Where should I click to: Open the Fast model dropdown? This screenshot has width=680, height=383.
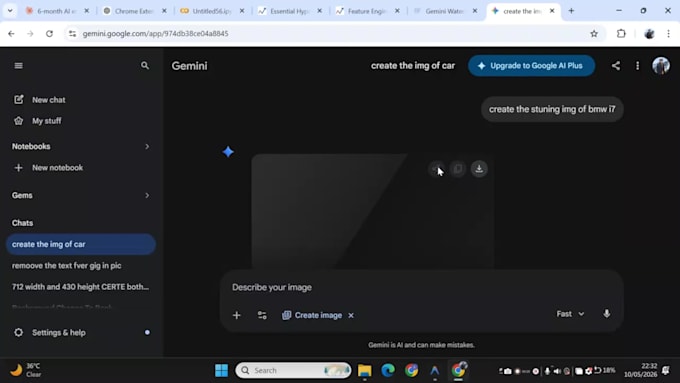coord(570,314)
